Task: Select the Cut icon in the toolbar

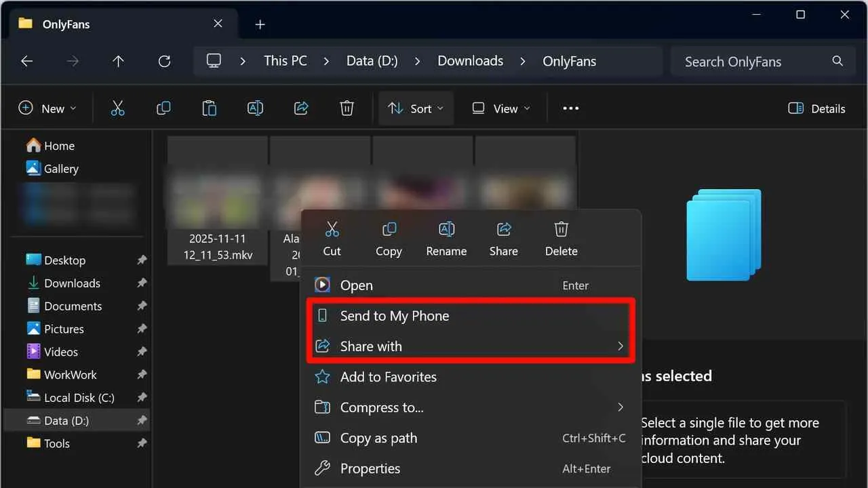Action: [x=117, y=108]
